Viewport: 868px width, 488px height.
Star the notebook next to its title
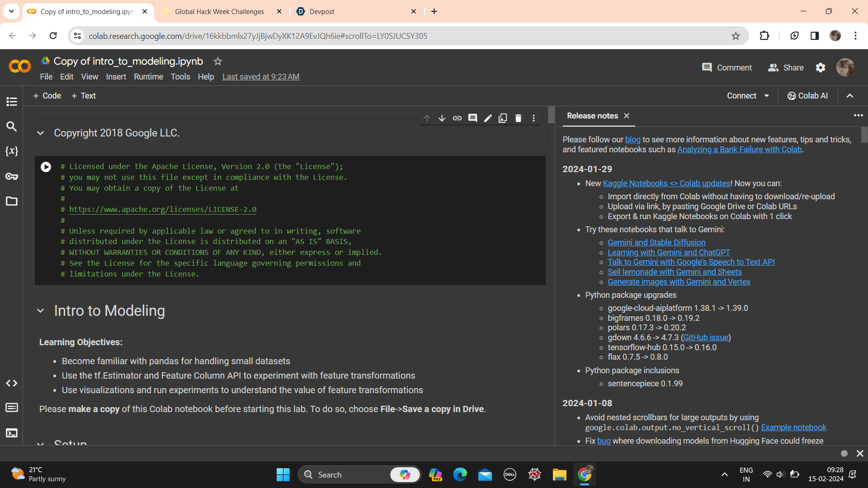click(218, 61)
